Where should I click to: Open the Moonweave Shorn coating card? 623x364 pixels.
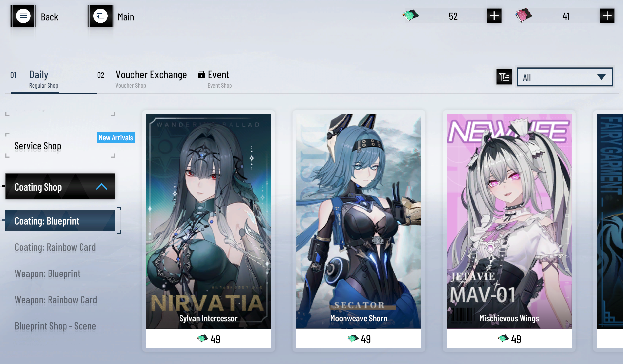pos(359,231)
